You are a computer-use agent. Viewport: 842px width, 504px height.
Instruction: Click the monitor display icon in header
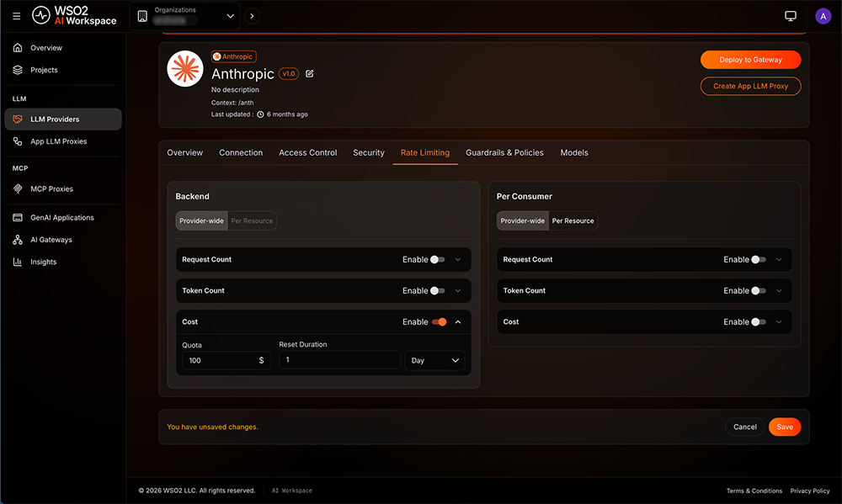[791, 16]
